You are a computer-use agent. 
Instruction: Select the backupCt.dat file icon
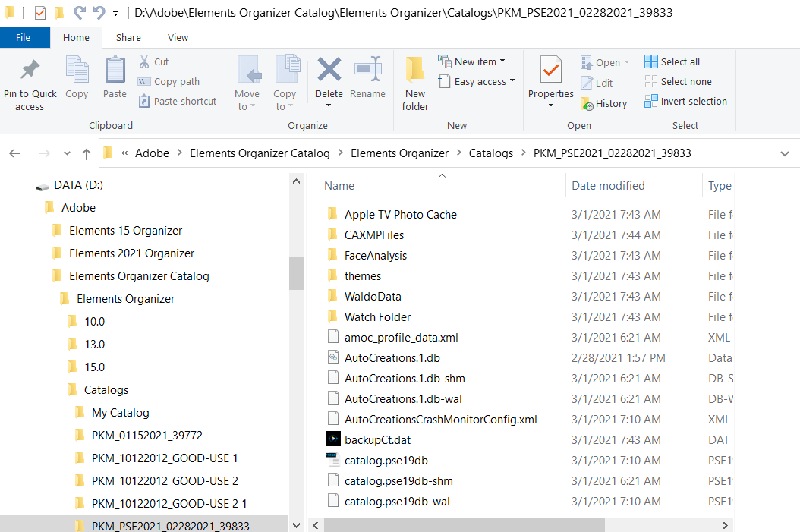tap(332, 439)
